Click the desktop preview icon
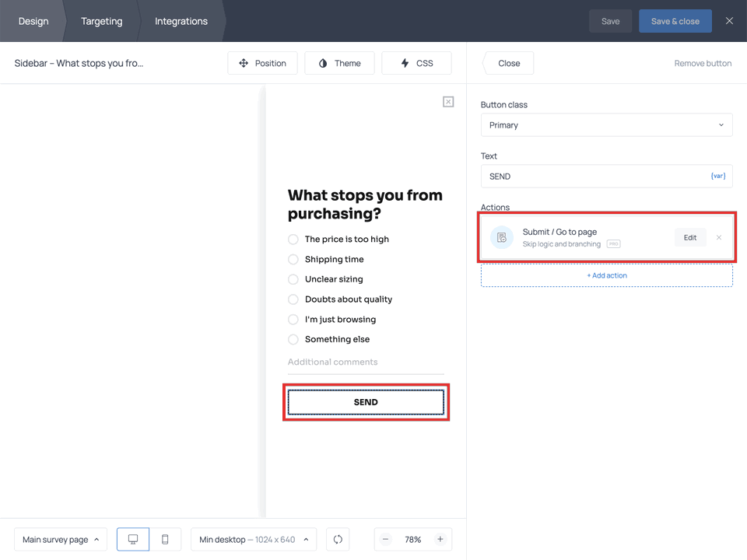This screenshot has height=560, width=747. point(133,539)
